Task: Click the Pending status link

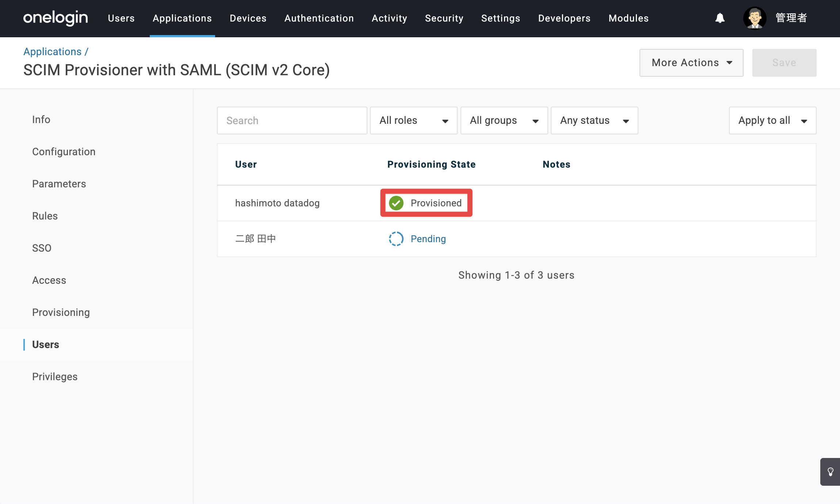Action: pos(428,239)
